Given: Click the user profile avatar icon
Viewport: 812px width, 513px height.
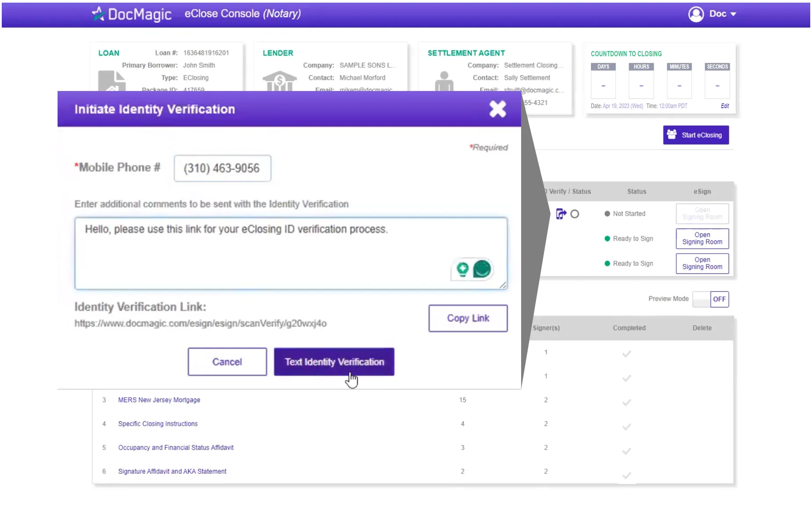Looking at the screenshot, I should [696, 14].
